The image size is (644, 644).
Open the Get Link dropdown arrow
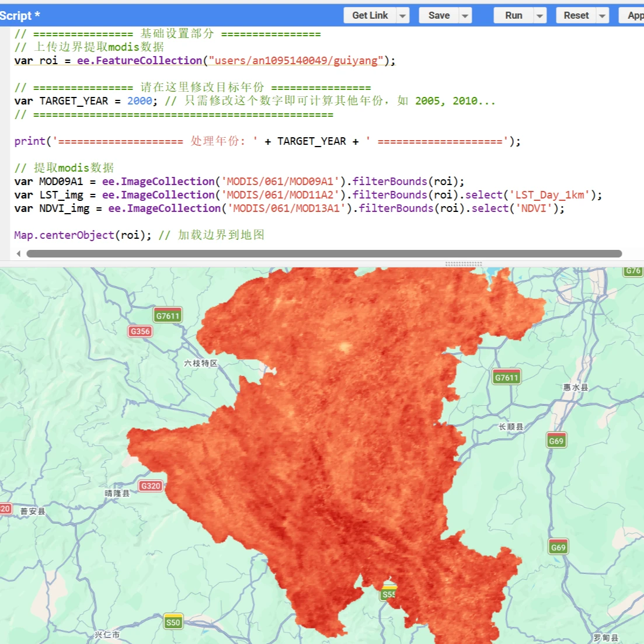point(403,16)
